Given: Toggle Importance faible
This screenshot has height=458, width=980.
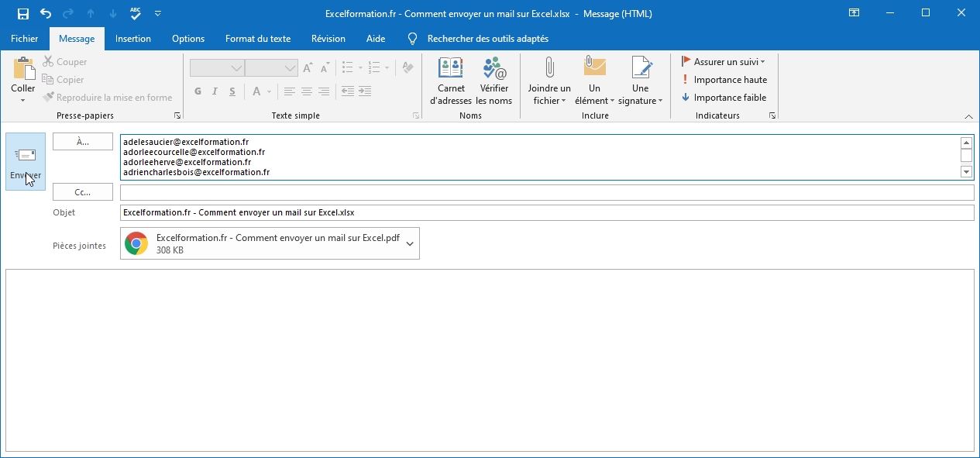Looking at the screenshot, I should (x=724, y=98).
